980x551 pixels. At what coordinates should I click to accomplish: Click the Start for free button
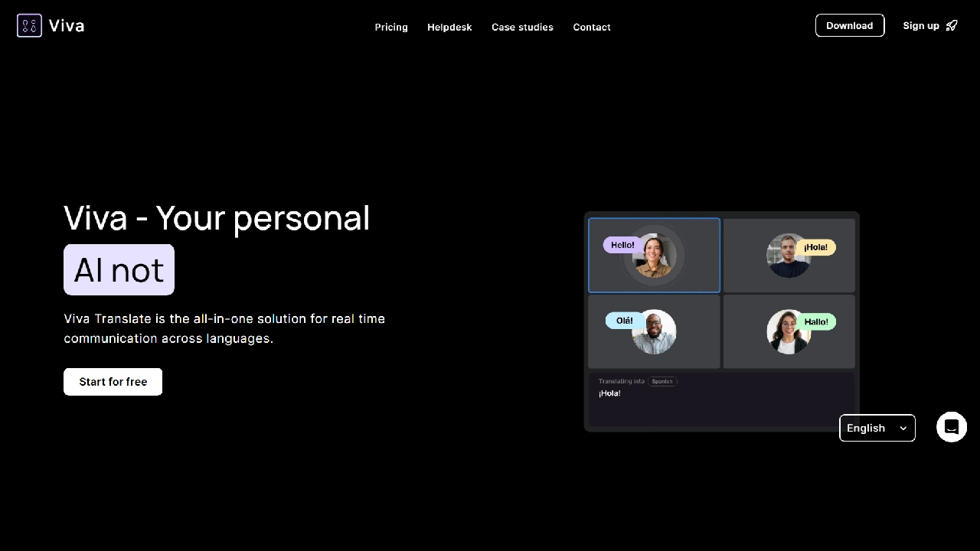tap(113, 382)
